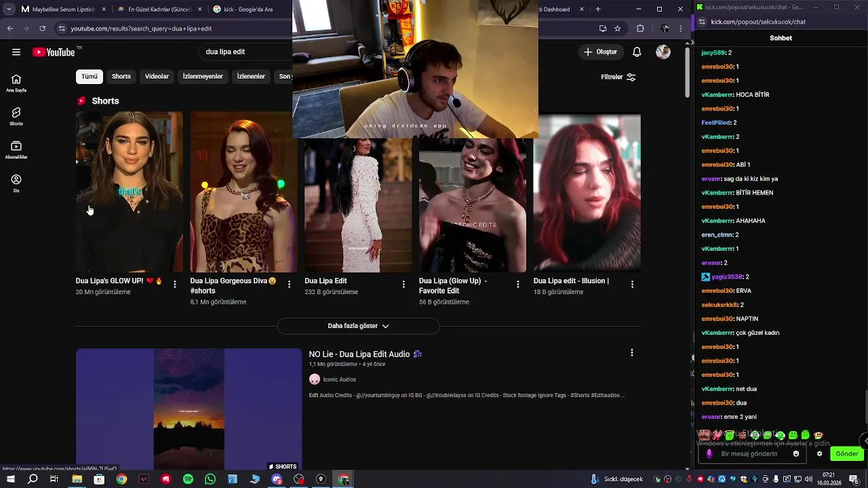The height and width of the screenshot is (488, 868).
Task: Click the YouTube logo
Action: (x=54, y=52)
